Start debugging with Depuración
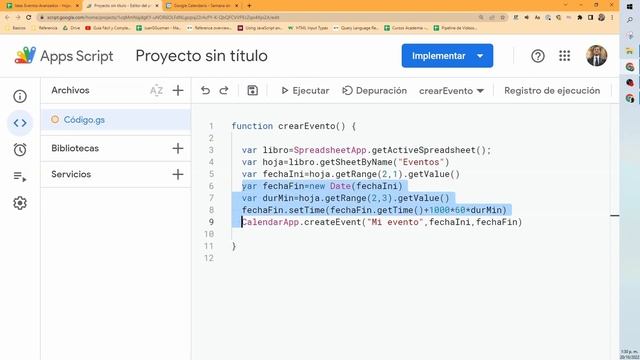640x360 pixels. (375, 91)
